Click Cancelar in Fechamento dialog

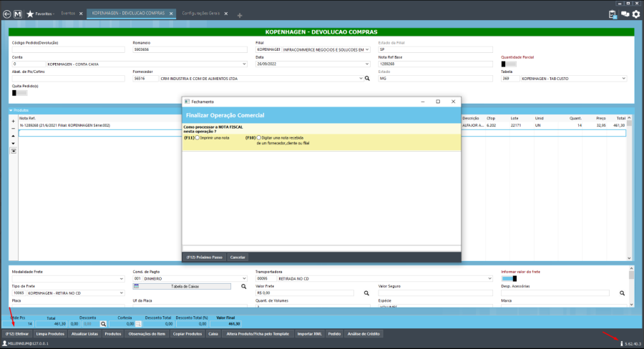[238, 257]
